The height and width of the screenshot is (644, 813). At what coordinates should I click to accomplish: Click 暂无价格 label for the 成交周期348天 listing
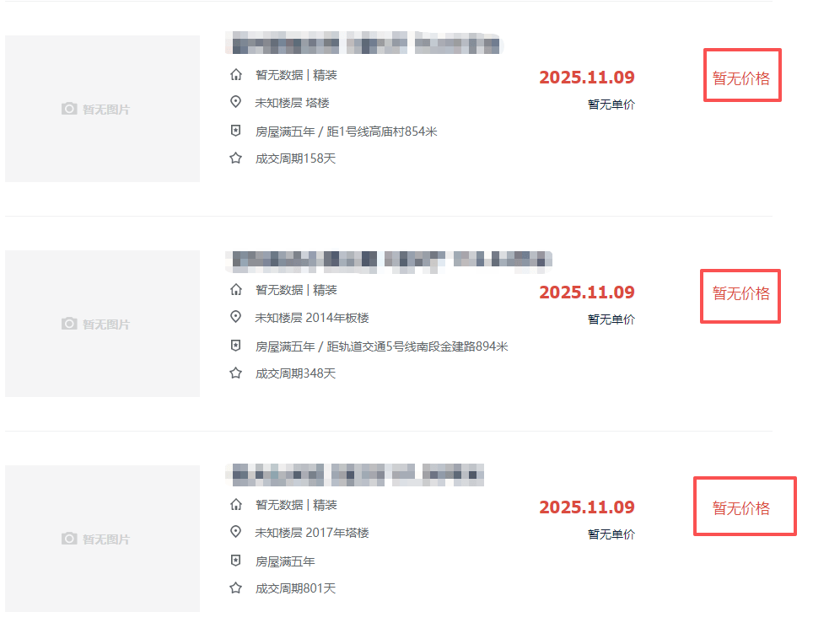740,293
